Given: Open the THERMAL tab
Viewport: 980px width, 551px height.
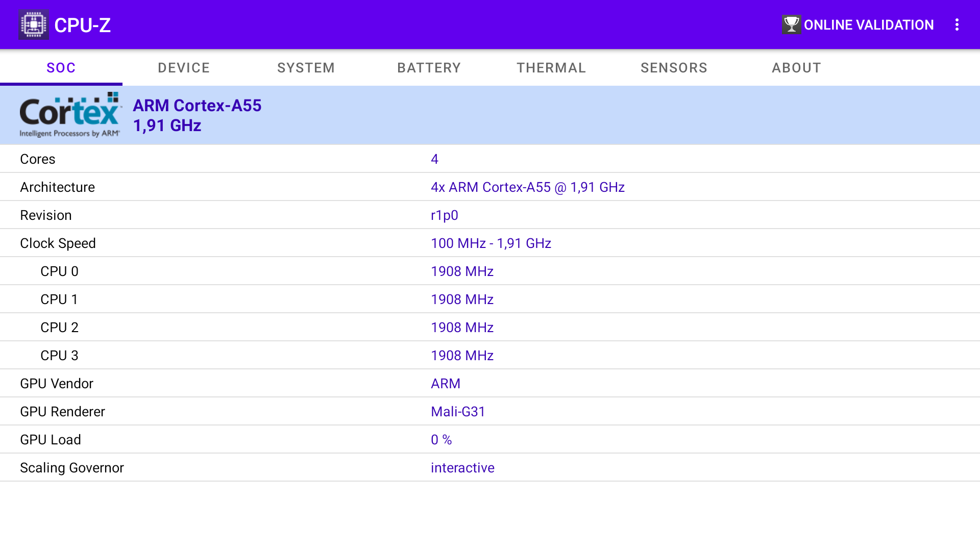Looking at the screenshot, I should [x=551, y=68].
